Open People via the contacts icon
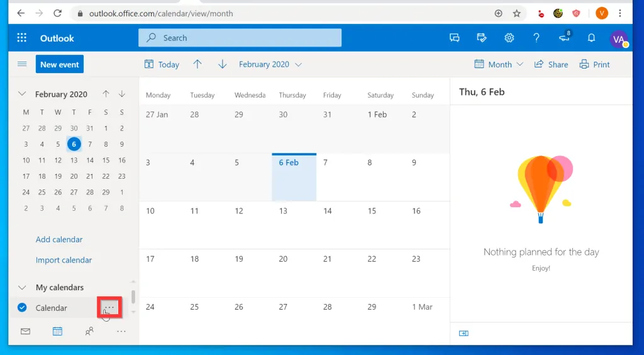 (x=89, y=331)
